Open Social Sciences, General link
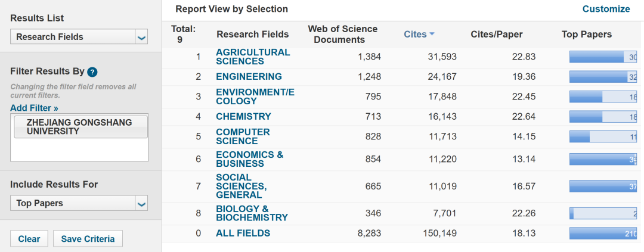This screenshot has height=252, width=644. [241, 186]
